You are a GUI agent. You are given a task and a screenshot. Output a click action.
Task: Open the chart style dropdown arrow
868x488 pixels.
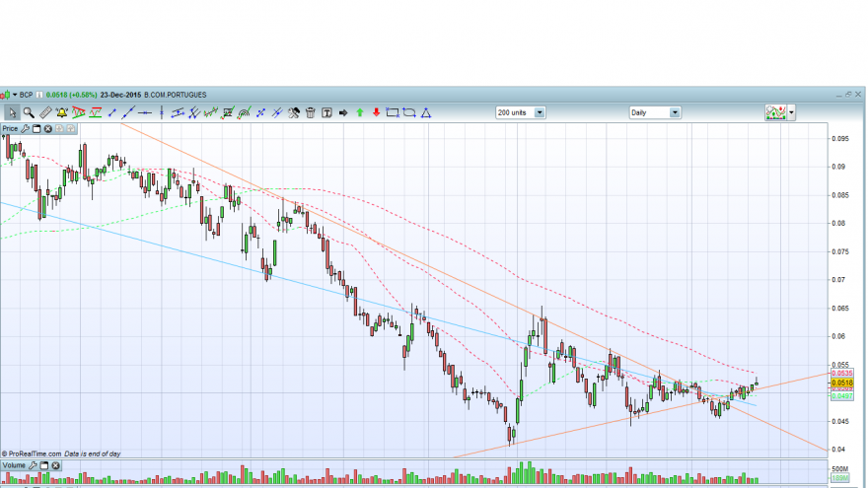[x=792, y=112]
